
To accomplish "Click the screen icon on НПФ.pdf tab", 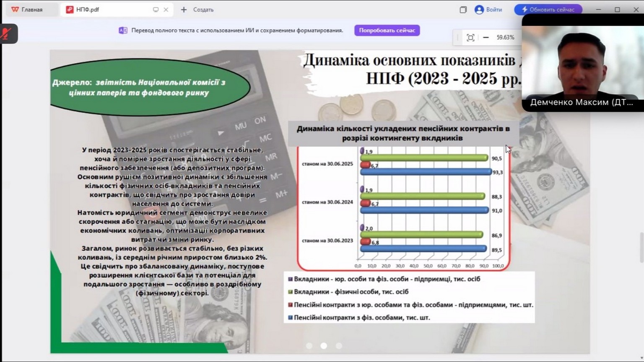I will (x=156, y=10).
